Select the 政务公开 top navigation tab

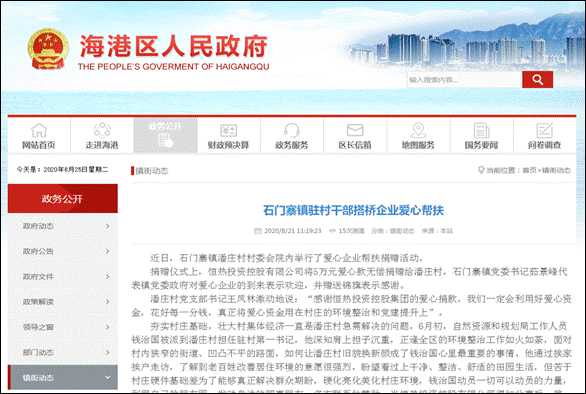pyautogui.click(x=166, y=135)
